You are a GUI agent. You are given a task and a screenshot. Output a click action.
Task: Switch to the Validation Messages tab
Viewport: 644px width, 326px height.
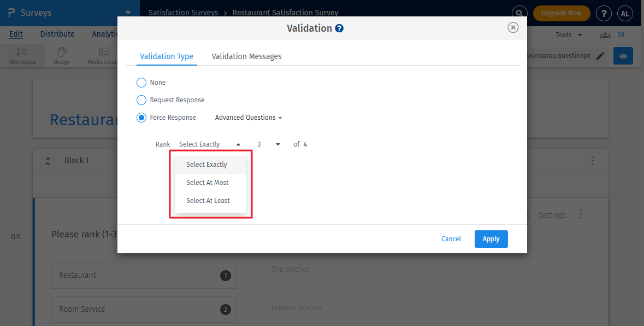(246, 56)
